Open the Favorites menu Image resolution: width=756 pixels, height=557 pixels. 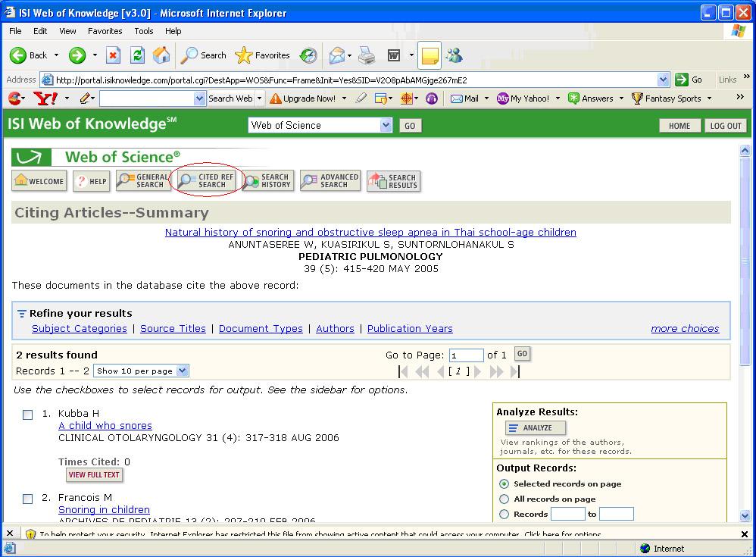[x=105, y=31]
